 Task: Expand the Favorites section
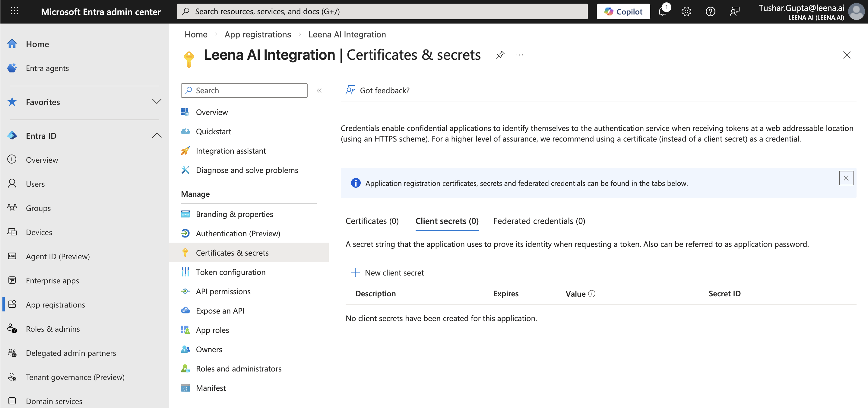pos(156,101)
